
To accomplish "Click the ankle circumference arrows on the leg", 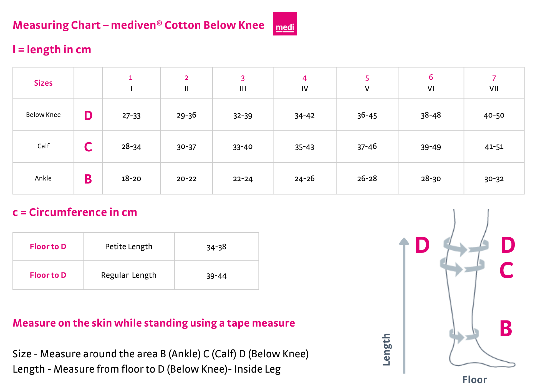I will tap(463, 335).
